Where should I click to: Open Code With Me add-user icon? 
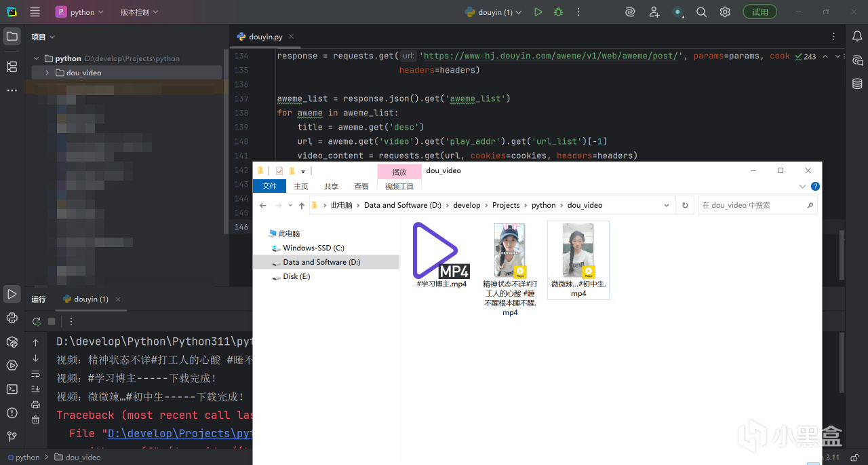point(654,12)
